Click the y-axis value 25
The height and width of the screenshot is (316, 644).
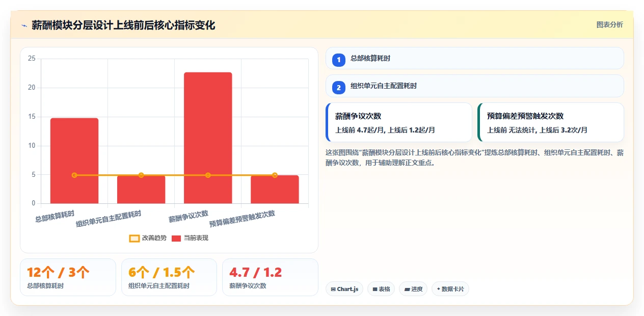32,59
